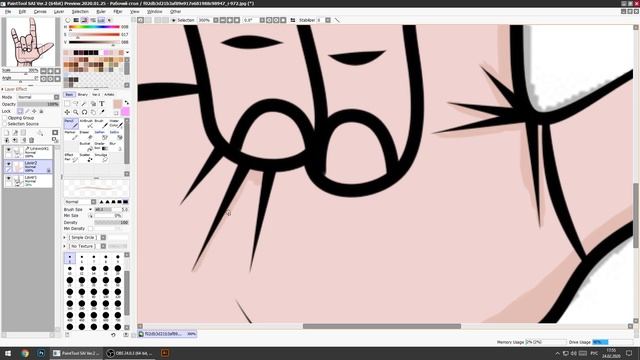This screenshot has height=360, width=640.
Task: Open the Selection menu
Action: coord(80,11)
